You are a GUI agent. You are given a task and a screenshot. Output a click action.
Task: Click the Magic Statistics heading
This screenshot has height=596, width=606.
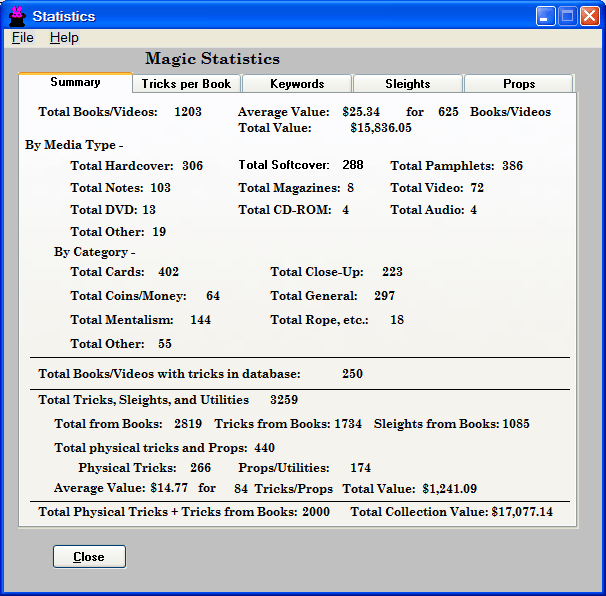[x=212, y=59]
